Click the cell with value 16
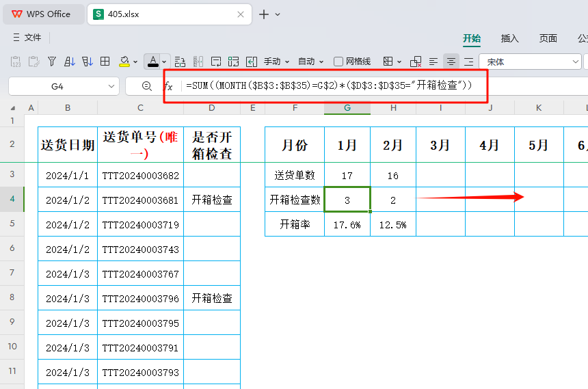The width and height of the screenshot is (588, 389). 393,175
